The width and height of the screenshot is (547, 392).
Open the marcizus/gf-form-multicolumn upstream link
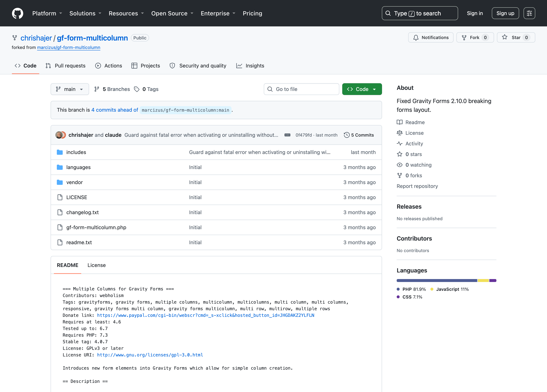tap(69, 47)
